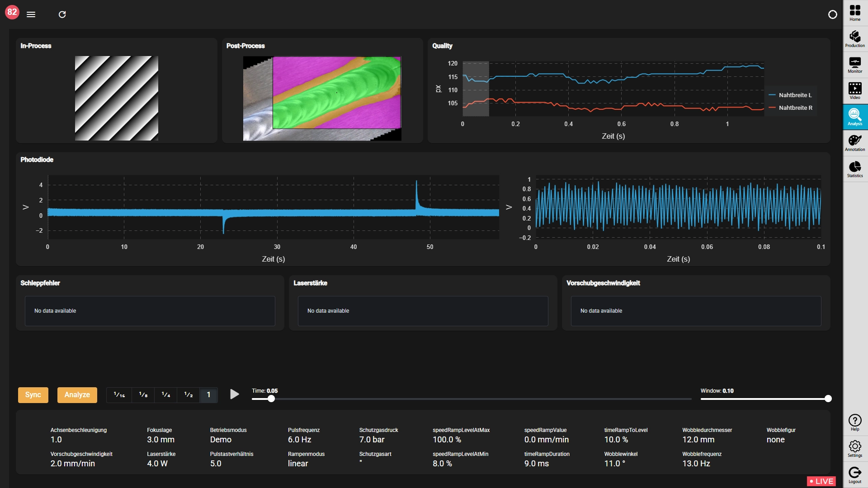Select 1/2 playback speed

[189, 395]
